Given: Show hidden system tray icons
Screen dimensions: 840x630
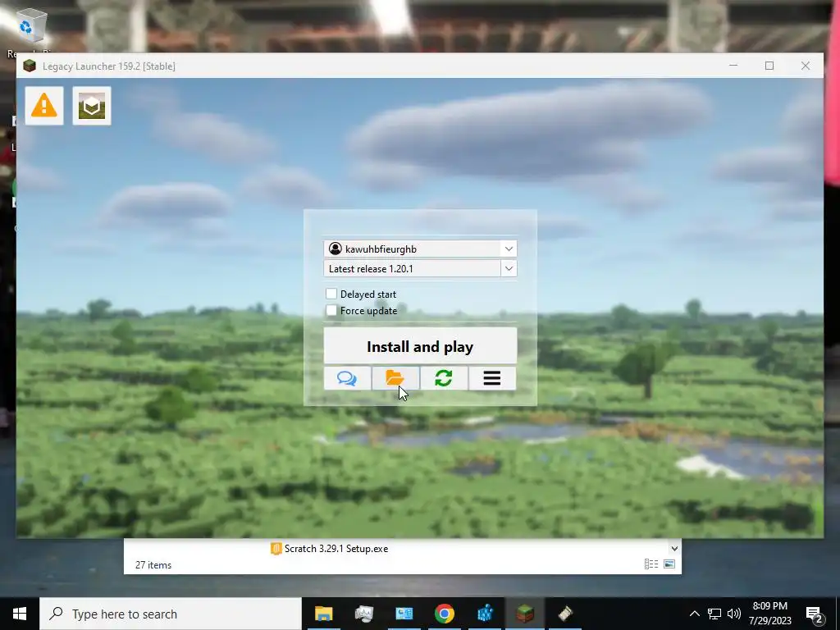Looking at the screenshot, I should pyautogui.click(x=694, y=614).
